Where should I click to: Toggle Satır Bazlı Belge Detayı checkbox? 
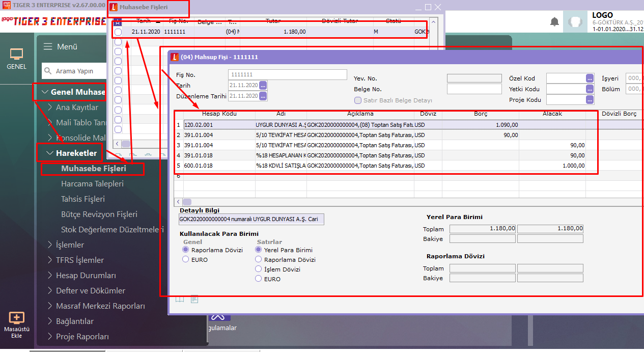pos(358,100)
